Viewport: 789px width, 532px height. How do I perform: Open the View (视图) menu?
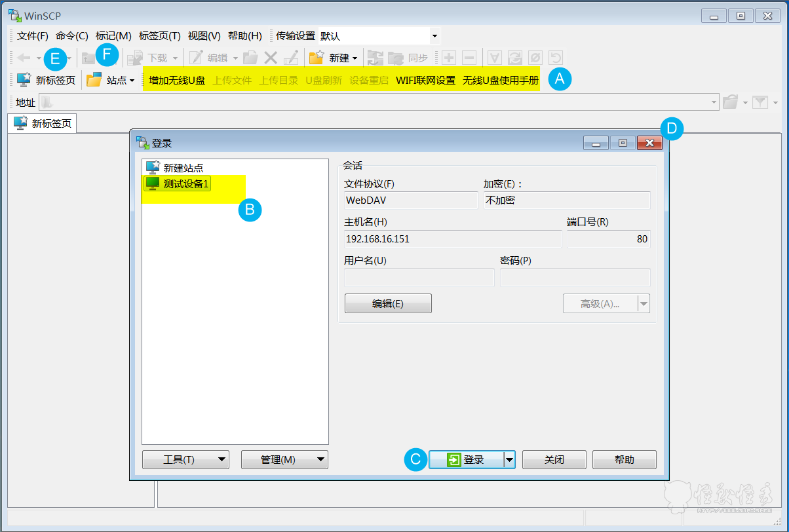tap(204, 36)
